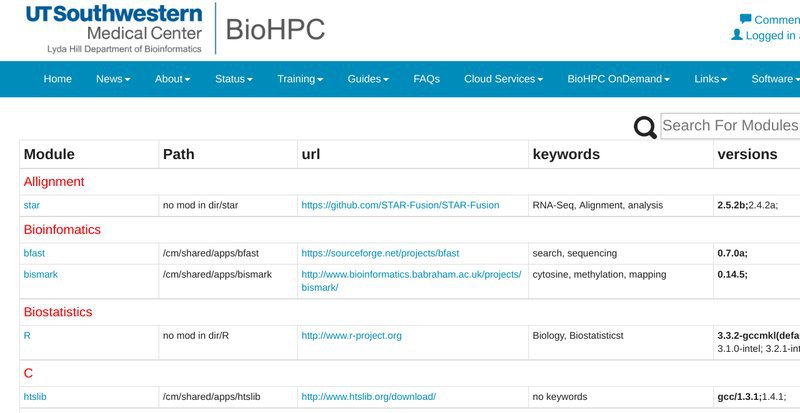Viewport: 800px width, 413px height.
Task: Open the About dropdown menu
Action: [x=172, y=79]
